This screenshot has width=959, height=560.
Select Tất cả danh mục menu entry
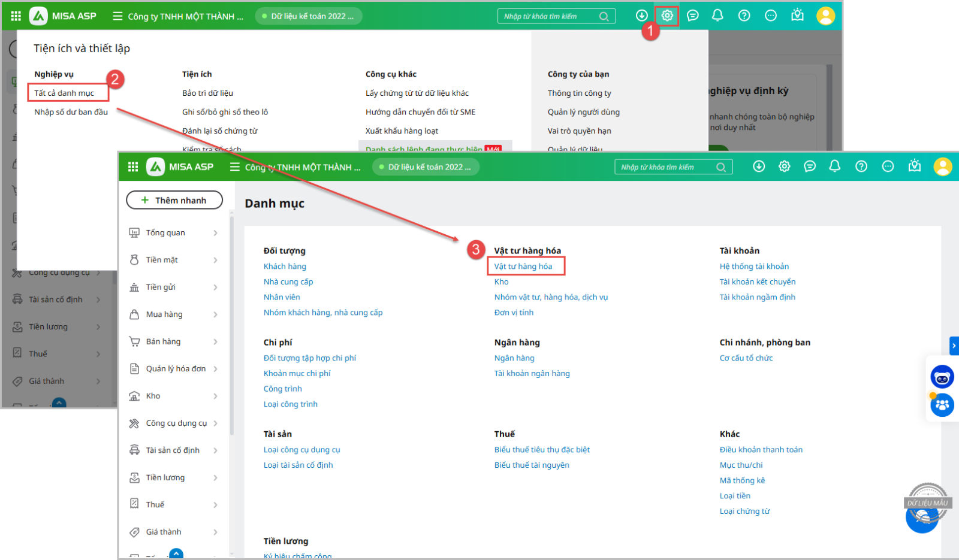coord(64,93)
